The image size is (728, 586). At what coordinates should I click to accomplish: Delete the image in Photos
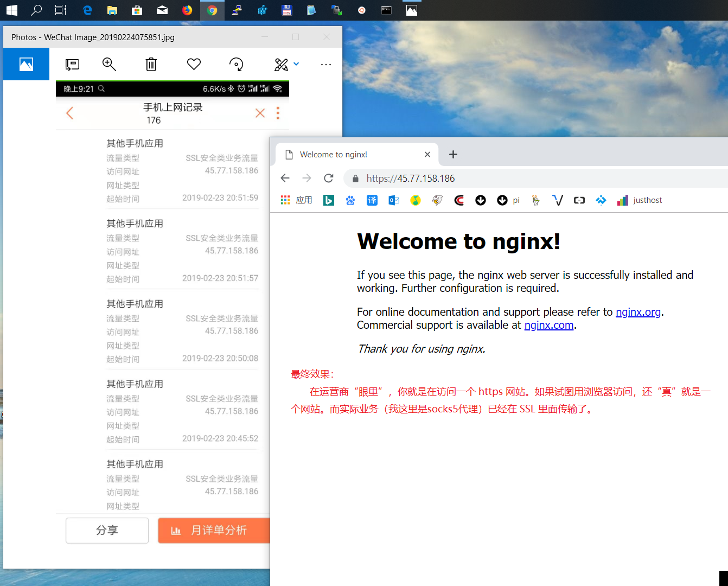[151, 65]
